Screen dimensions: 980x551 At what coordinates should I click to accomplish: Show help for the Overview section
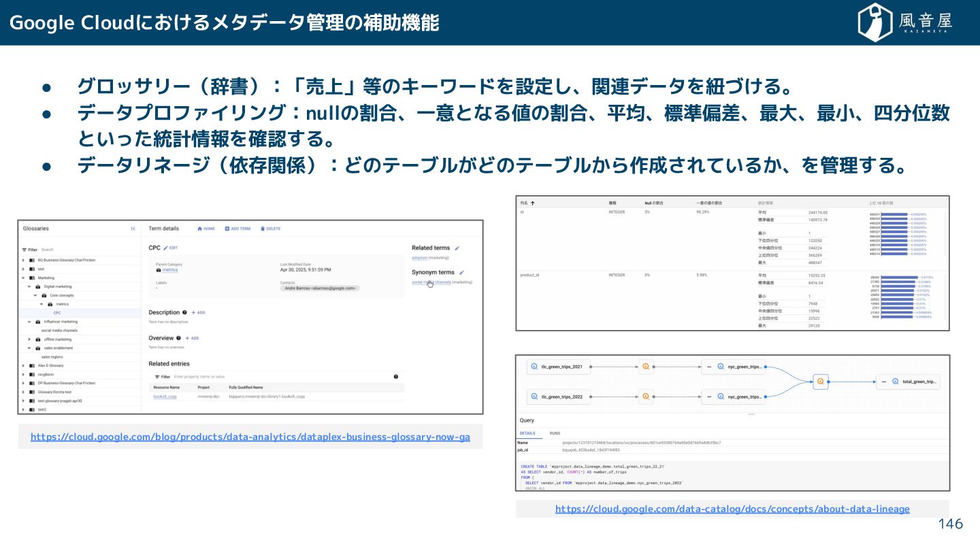[178, 337]
